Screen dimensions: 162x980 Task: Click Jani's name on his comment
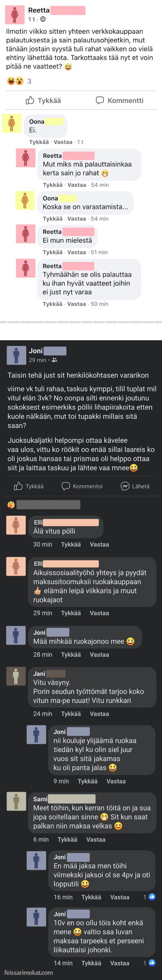[39, 674]
